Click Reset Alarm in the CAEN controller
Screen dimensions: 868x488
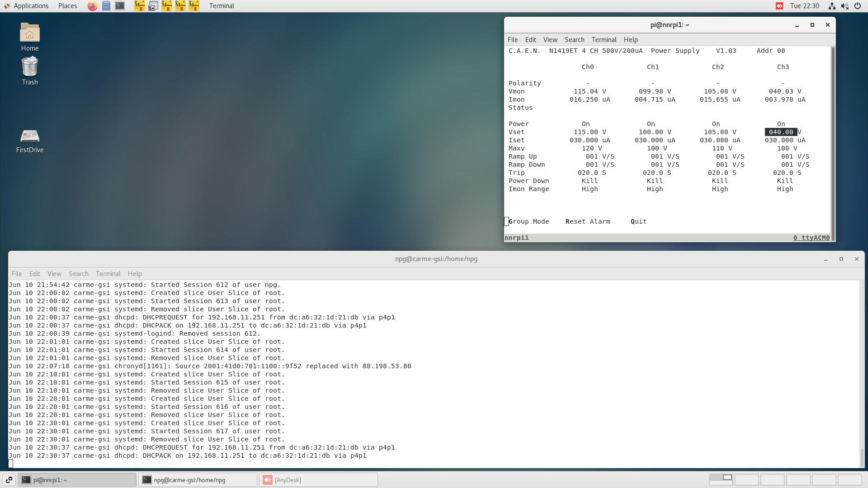[588, 221]
